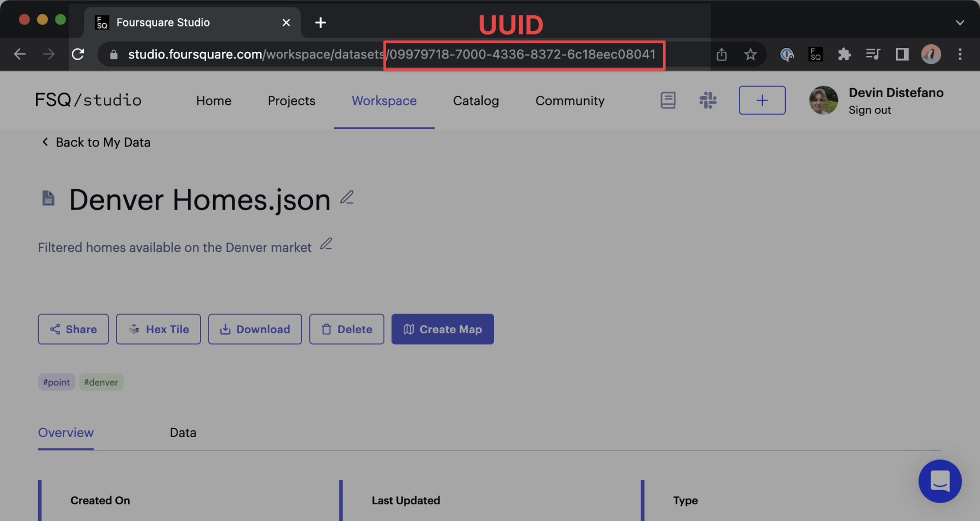
Task: Download the dataset
Action: [255, 329]
